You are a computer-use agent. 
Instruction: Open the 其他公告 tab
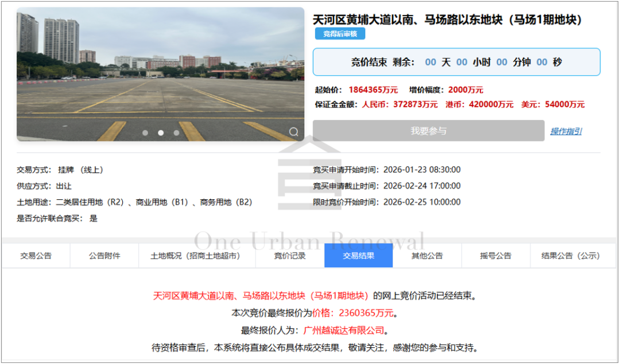[x=427, y=255]
